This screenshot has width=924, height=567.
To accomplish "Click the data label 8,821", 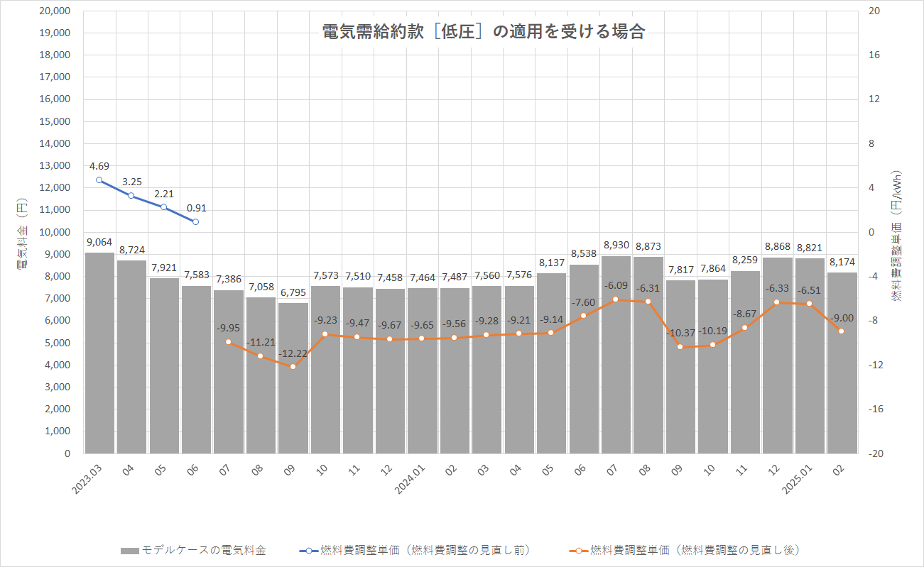I will [809, 248].
